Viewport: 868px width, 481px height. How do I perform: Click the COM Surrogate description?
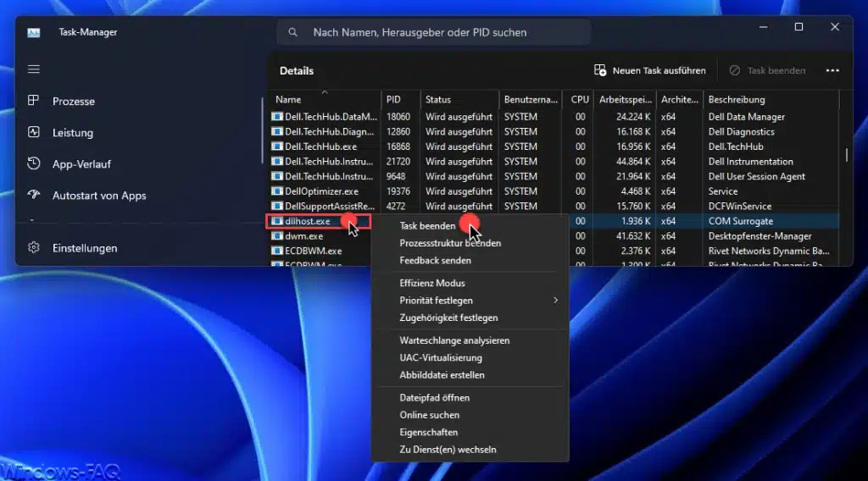coord(741,221)
